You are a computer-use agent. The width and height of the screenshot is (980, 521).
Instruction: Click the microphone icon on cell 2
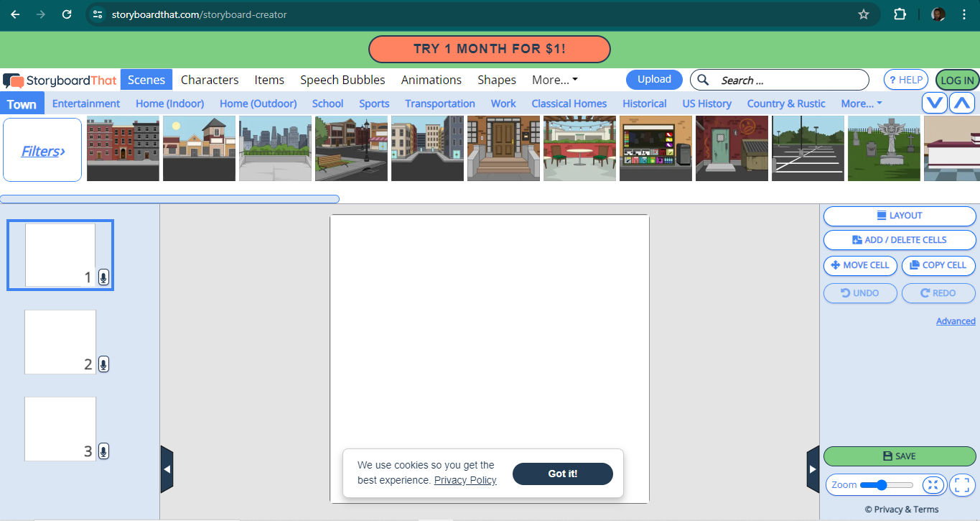pyautogui.click(x=103, y=364)
